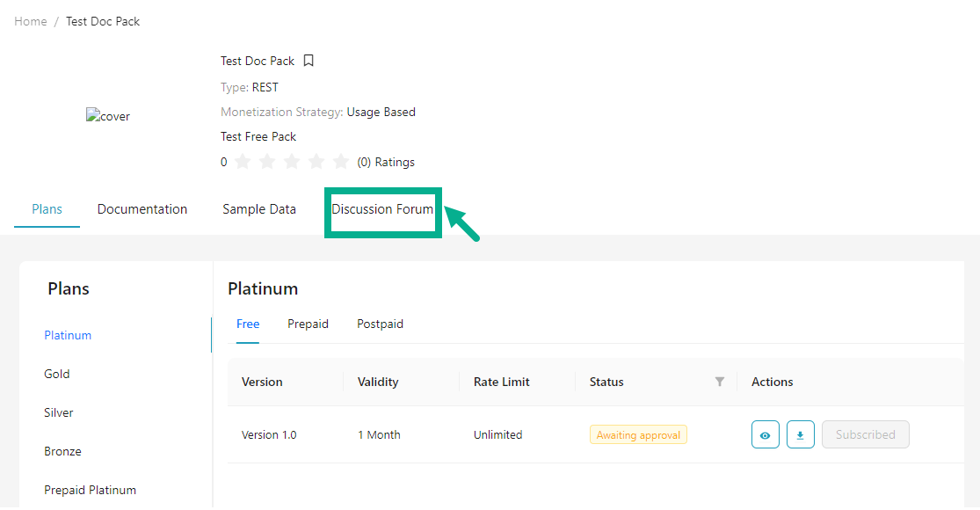Switch to the Documentation tab
Viewport: 980px width, 510px height.
point(142,209)
